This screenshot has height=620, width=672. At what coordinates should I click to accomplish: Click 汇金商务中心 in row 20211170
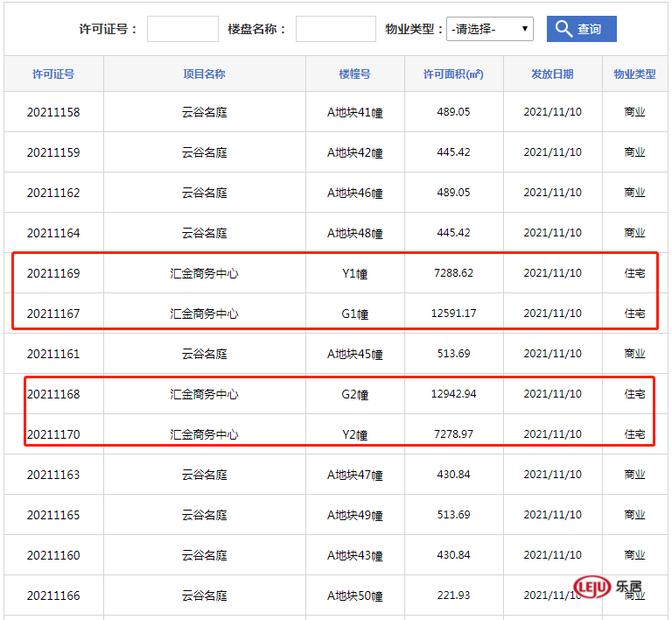[204, 434]
